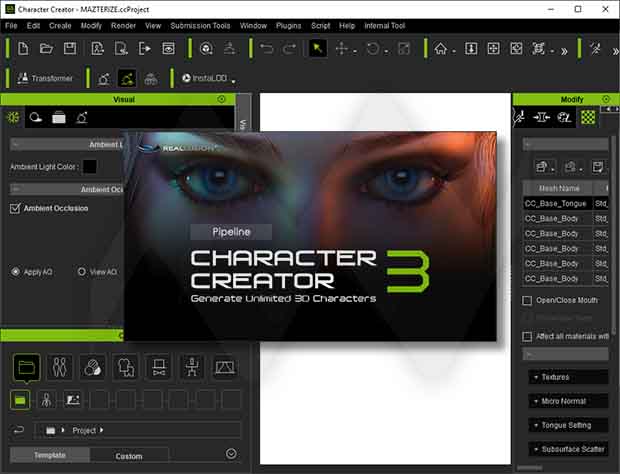This screenshot has height=474, width=620.
Task: Select the CC_Base_Tongue mesh row
Action: [565, 204]
